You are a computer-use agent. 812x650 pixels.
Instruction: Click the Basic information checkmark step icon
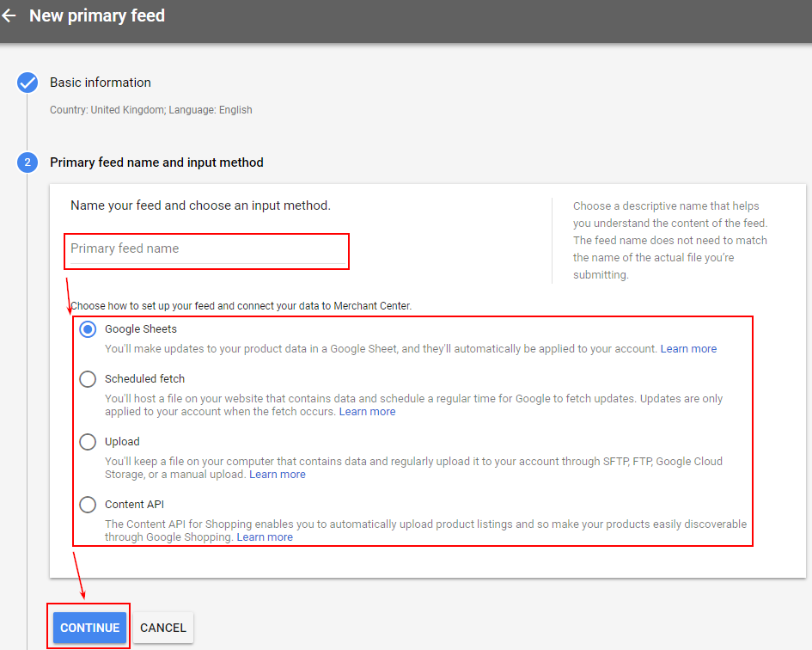point(27,83)
